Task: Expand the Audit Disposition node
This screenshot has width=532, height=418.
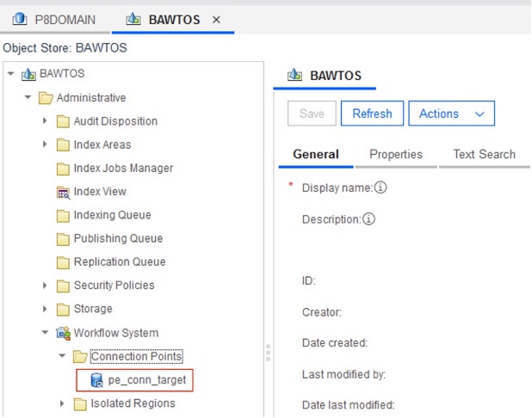Action: [45, 120]
